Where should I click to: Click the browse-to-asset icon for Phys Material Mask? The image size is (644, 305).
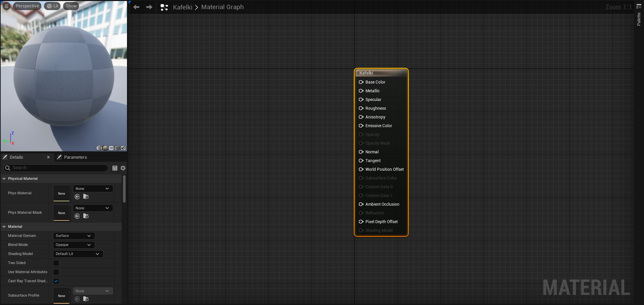(86, 216)
